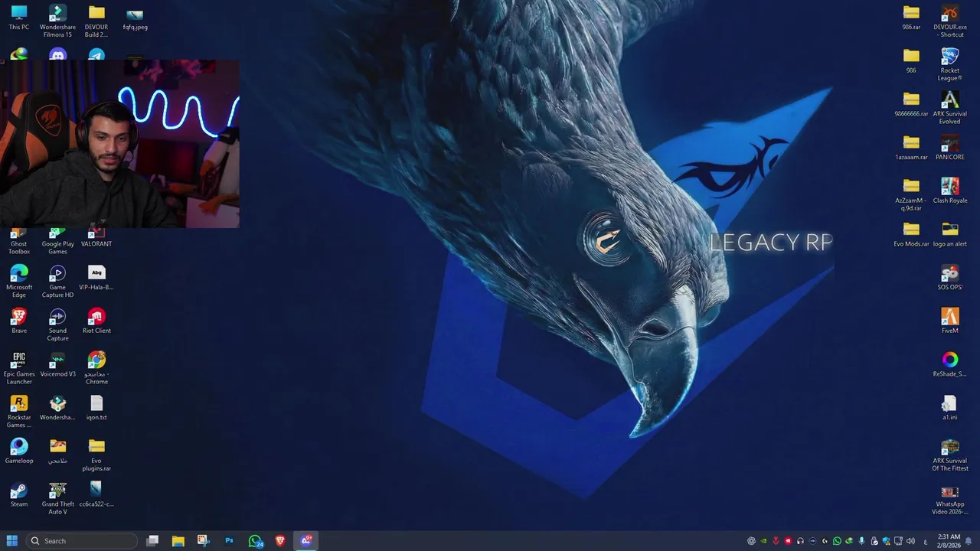Open WhatsApp from taskbar
This screenshot has height=551, width=980.
click(x=256, y=541)
